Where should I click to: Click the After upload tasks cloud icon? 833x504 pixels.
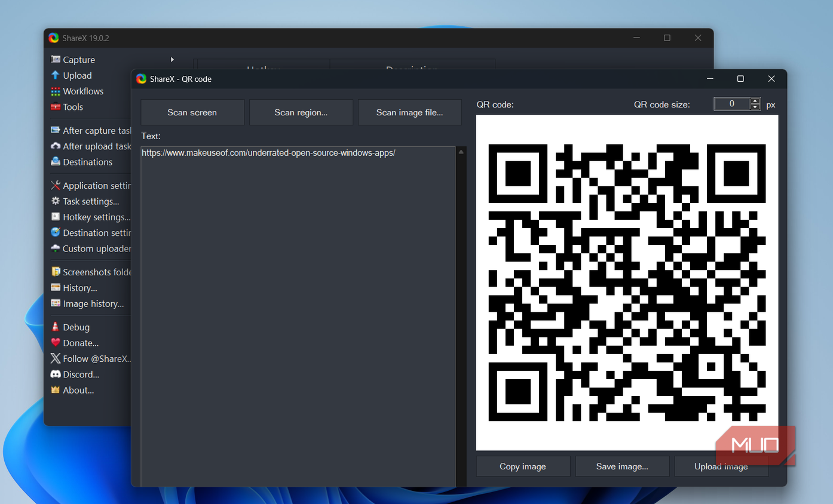tap(56, 146)
